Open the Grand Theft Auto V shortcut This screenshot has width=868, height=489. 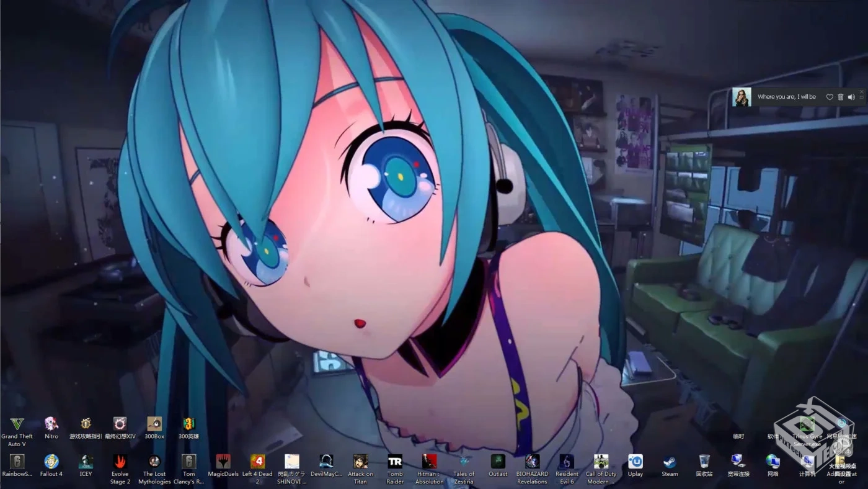(x=17, y=424)
